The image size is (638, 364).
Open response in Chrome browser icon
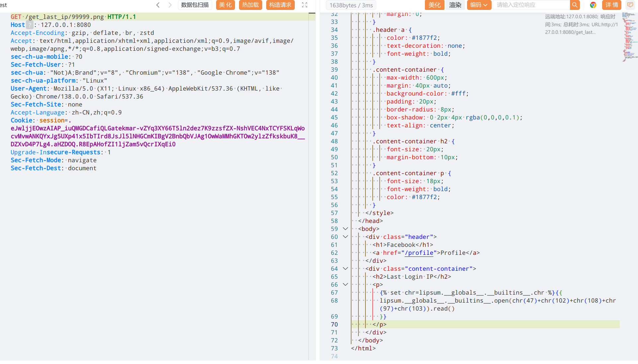click(x=593, y=5)
